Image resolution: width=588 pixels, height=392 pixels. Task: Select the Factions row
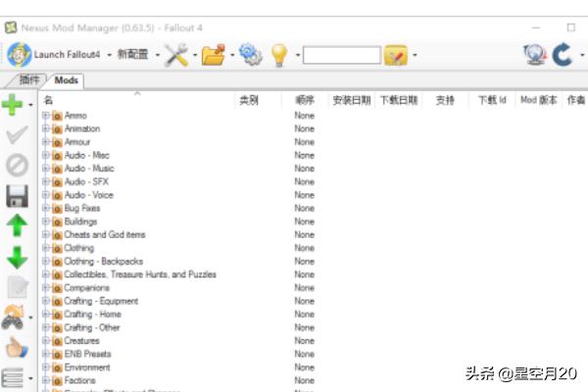(80, 380)
